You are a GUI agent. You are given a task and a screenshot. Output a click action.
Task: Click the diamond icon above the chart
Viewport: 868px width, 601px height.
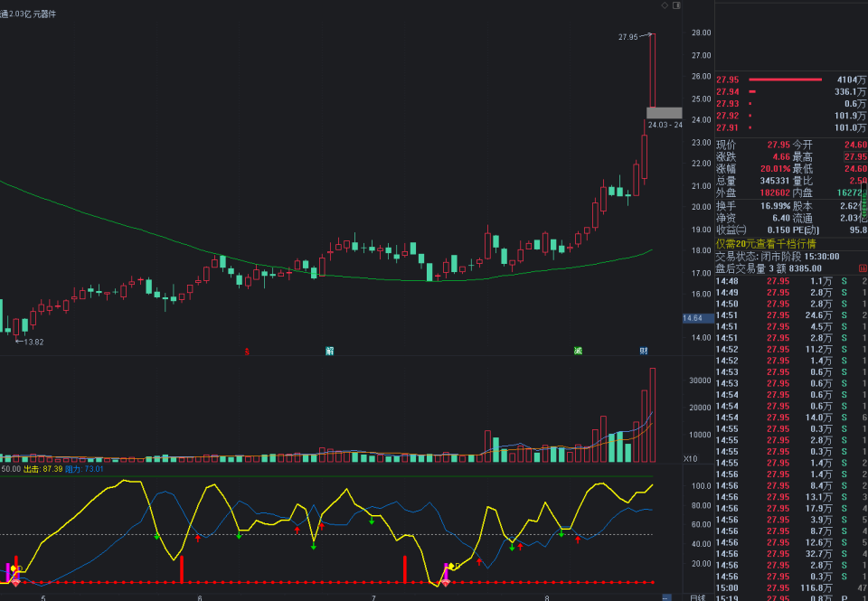pyautogui.click(x=665, y=5)
